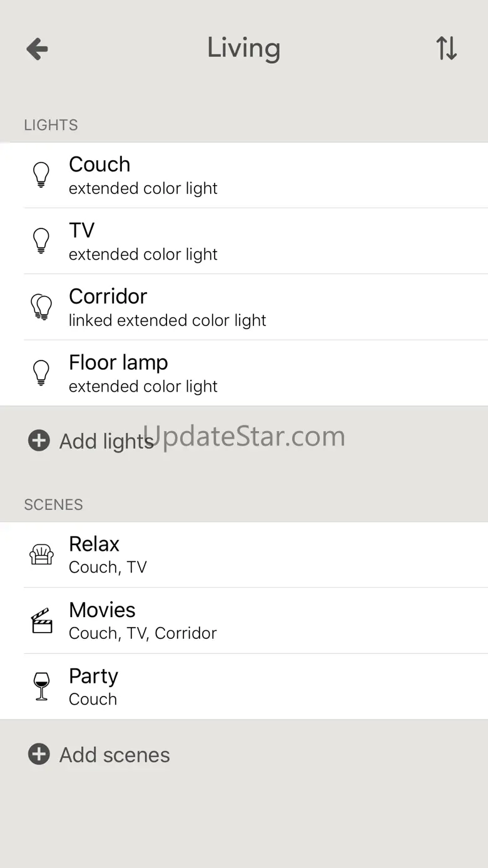The image size is (488, 868).
Task: Open the Party scene entry
Action: [250, 687]
